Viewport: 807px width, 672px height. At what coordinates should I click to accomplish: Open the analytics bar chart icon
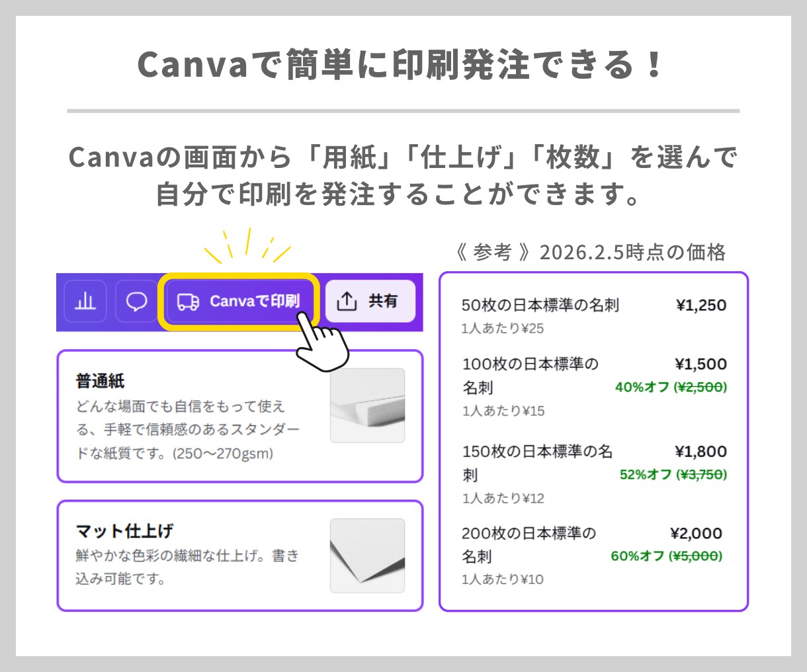click(85, 302)
